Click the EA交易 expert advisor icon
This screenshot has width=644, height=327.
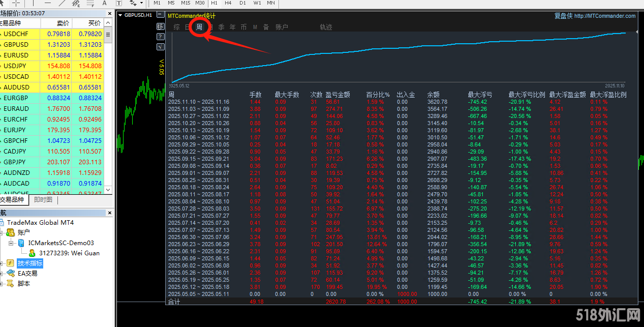[10, 274]
